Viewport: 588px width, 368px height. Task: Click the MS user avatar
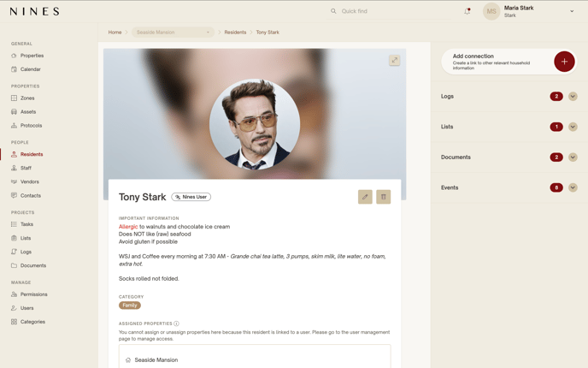491,11
